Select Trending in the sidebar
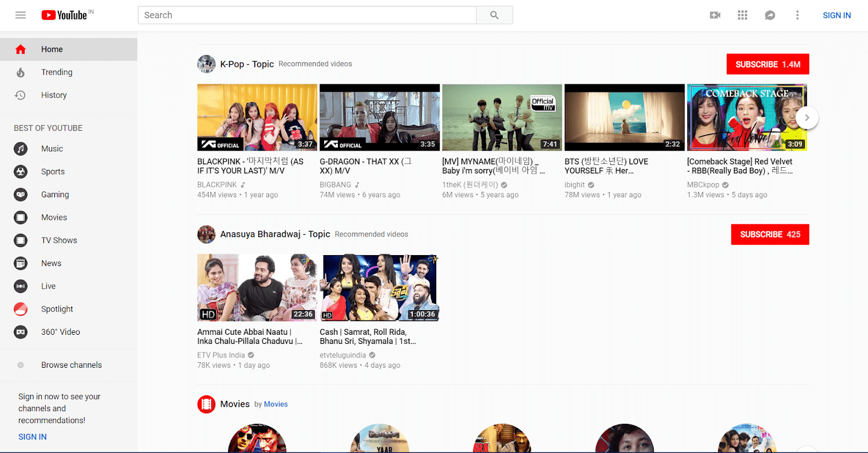The image size is (868, 453). pyautogui.click(x=69, y=72)
